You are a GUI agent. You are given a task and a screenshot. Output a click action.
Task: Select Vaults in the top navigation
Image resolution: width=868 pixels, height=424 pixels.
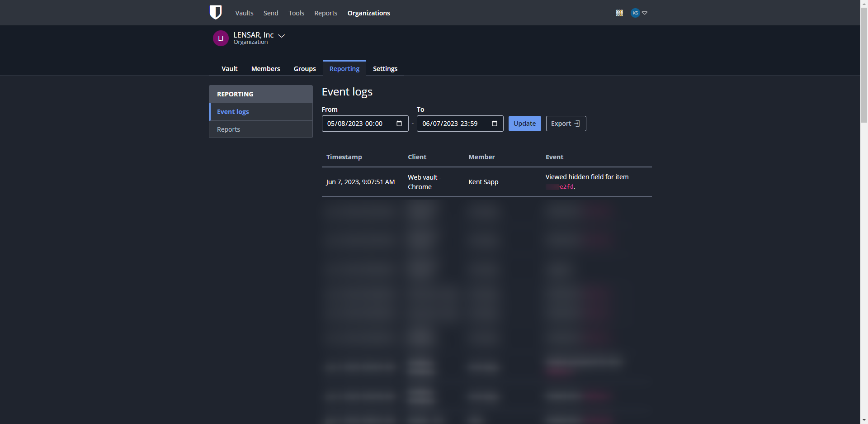tap(244, 13)
